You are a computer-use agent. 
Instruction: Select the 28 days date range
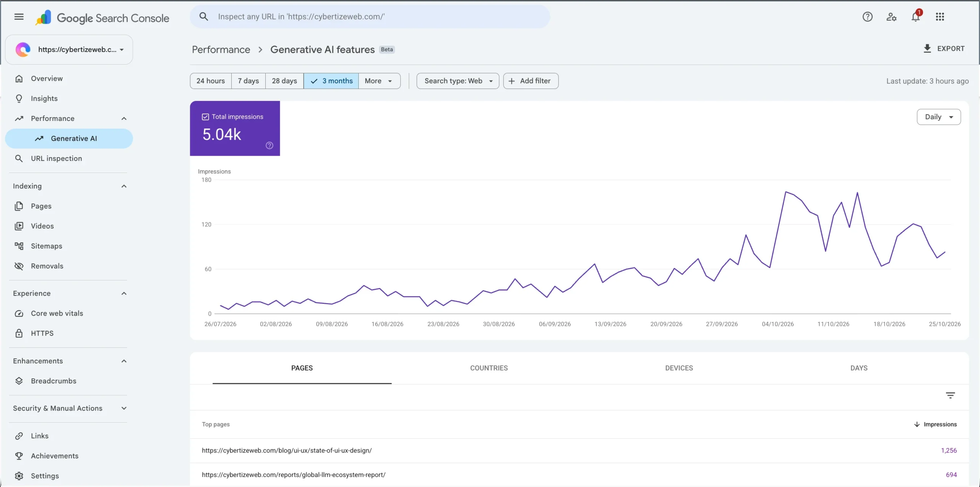pyautogui.click(x=284, y=81)
